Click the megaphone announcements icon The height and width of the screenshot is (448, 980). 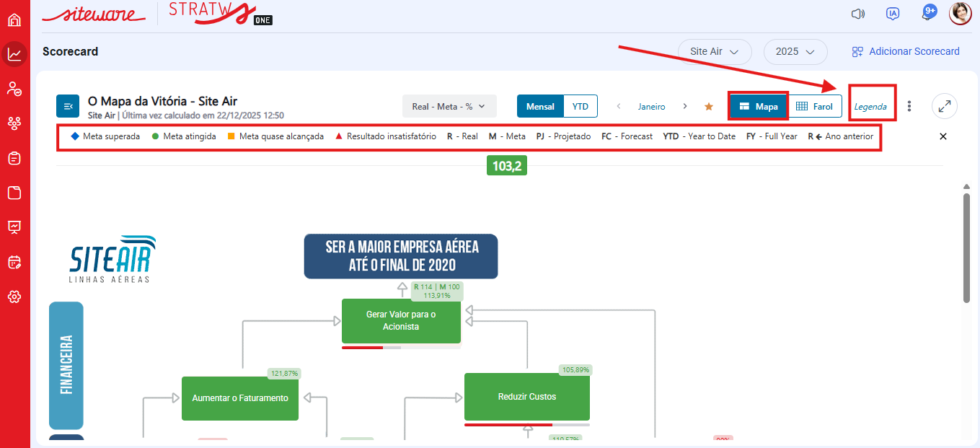pyautogui.click(x=857, y=14)
